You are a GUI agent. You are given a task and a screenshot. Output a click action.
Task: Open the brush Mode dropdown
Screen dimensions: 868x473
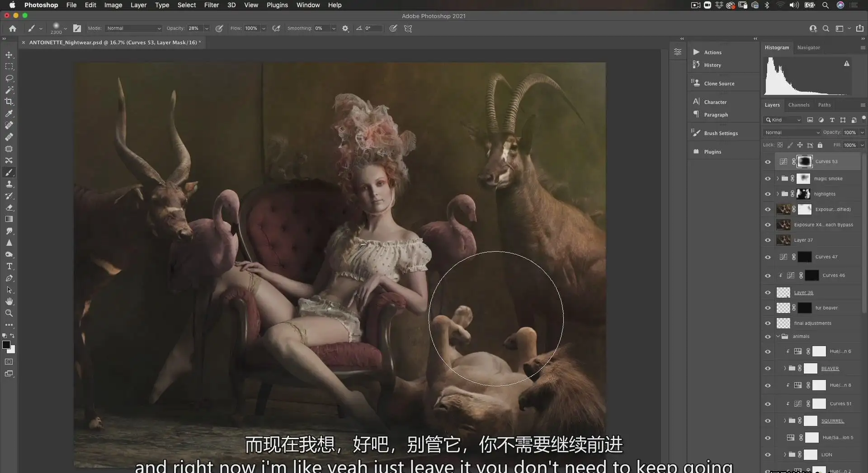133,28
